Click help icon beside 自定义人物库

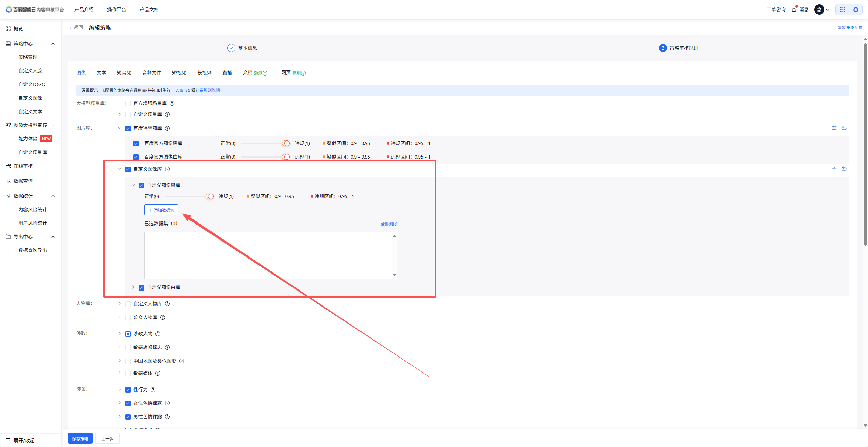click(x=167, y=304)
